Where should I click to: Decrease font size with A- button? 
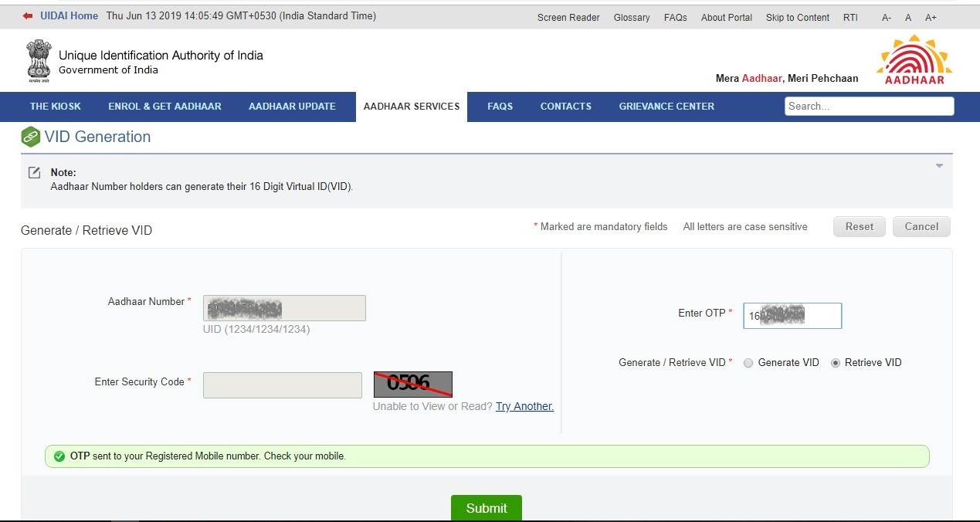887,18
